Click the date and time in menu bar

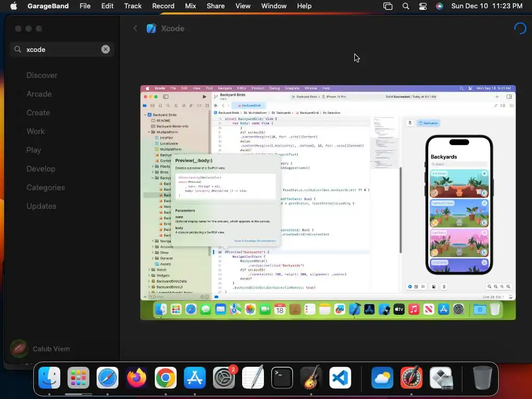click(x=486, y=6)
